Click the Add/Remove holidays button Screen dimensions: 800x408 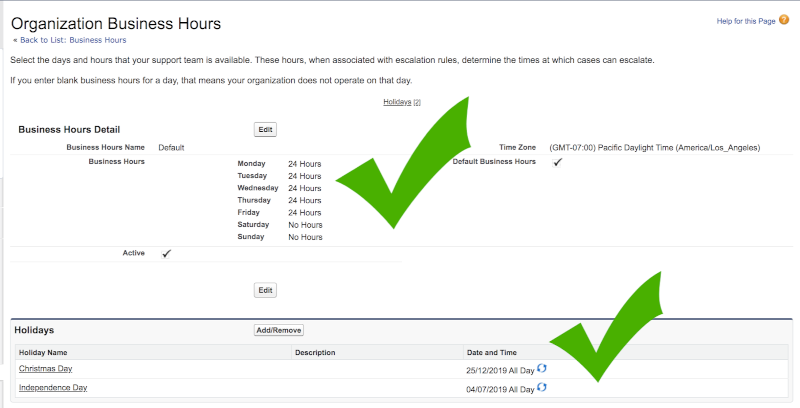(x=279, y=330)
